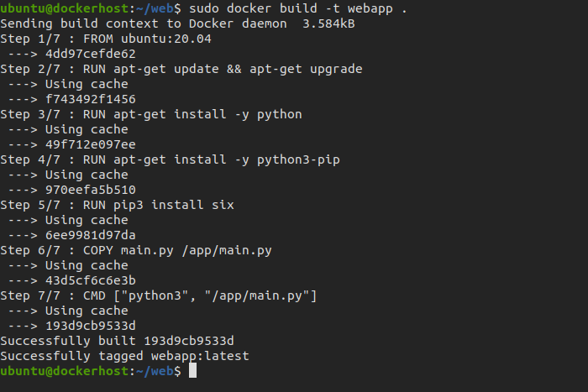Click the first 'ubuntu@dockerhost' prompt text

[x=64, y=8]
